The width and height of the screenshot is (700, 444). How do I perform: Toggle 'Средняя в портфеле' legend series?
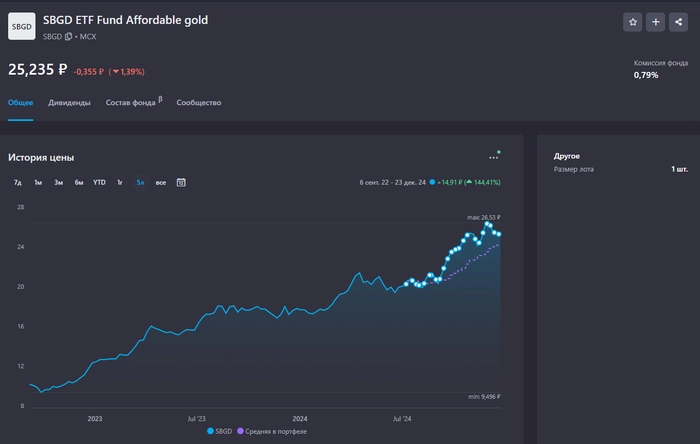[x=272, y=431]
